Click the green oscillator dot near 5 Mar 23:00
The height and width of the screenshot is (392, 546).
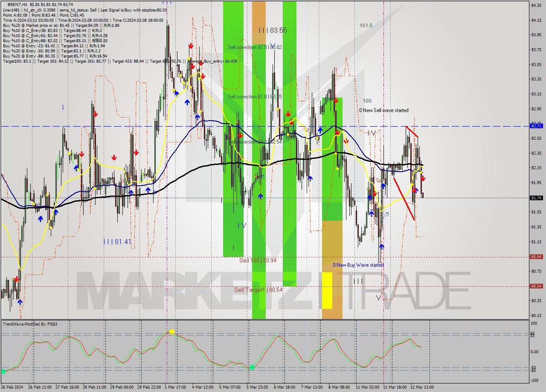252,367
